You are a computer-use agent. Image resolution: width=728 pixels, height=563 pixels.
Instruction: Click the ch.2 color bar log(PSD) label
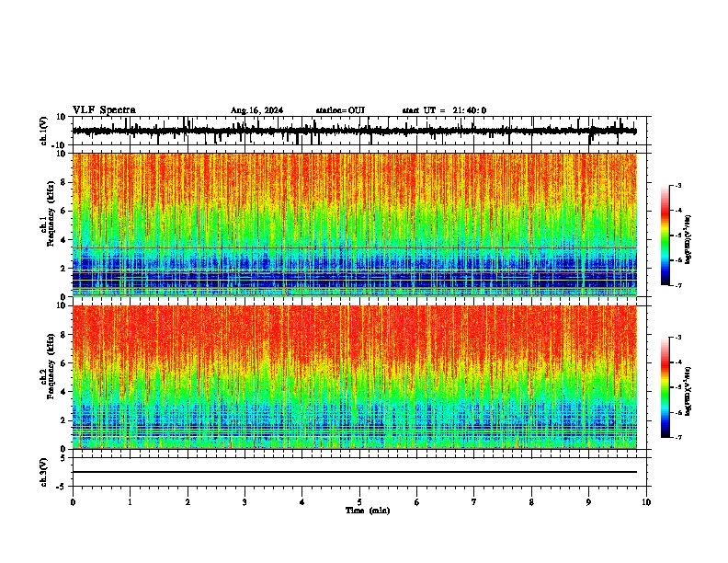tap(688, 391)
